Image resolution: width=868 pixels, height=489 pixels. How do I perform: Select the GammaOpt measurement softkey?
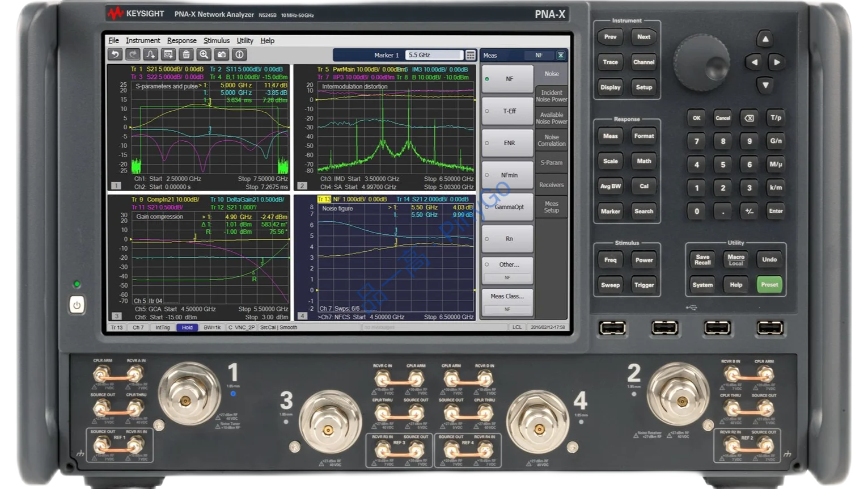point(507,207)
